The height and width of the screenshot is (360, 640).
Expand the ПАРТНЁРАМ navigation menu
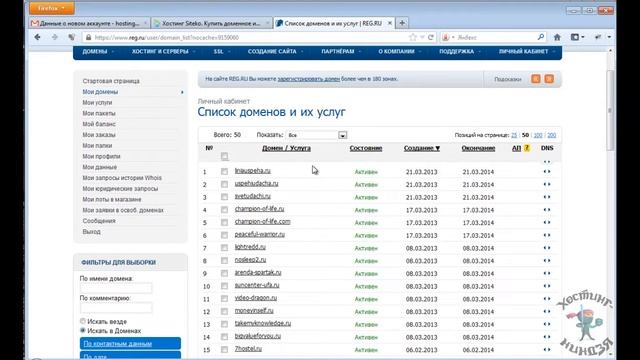(x=341, y=51)
